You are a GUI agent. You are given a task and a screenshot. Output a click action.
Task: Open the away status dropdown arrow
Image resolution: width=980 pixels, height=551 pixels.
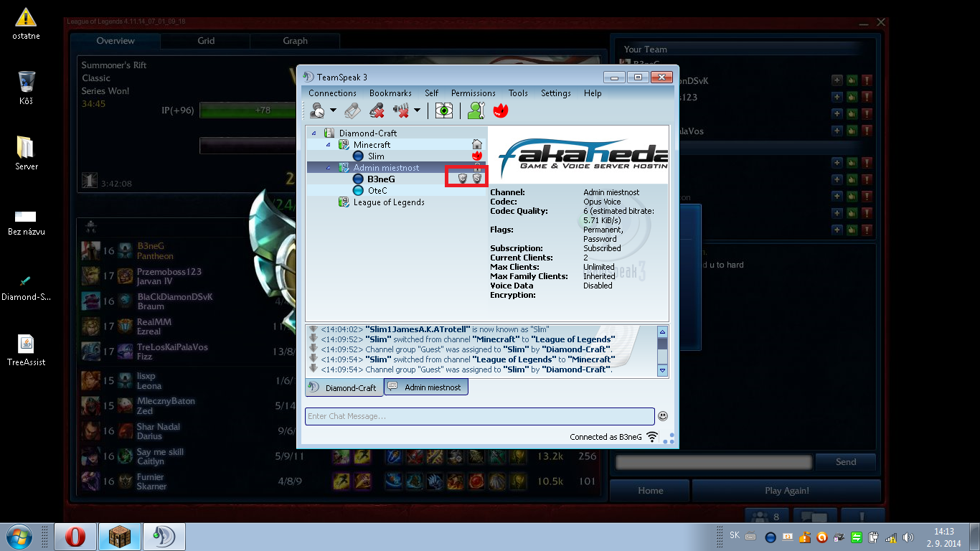333,110
